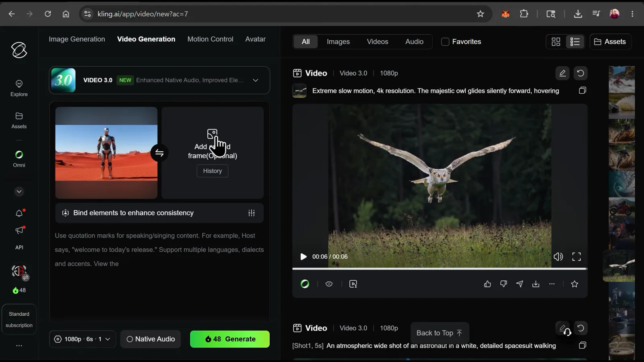This screenshot has height=362, width=644.
Task: Swap start and end frames
Action: pos(159,153)
